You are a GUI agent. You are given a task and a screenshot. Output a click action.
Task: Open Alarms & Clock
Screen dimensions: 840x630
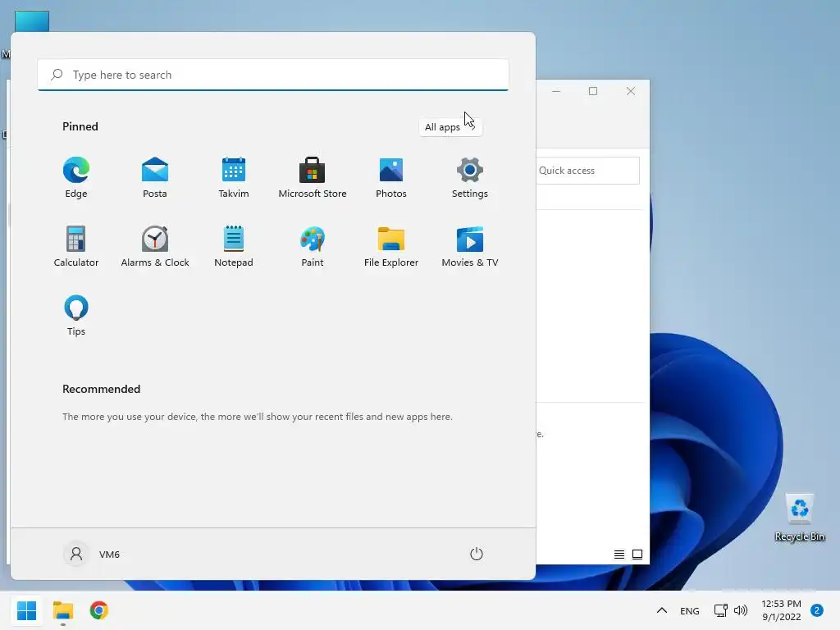pyautogui.click(x=155, y=247)
